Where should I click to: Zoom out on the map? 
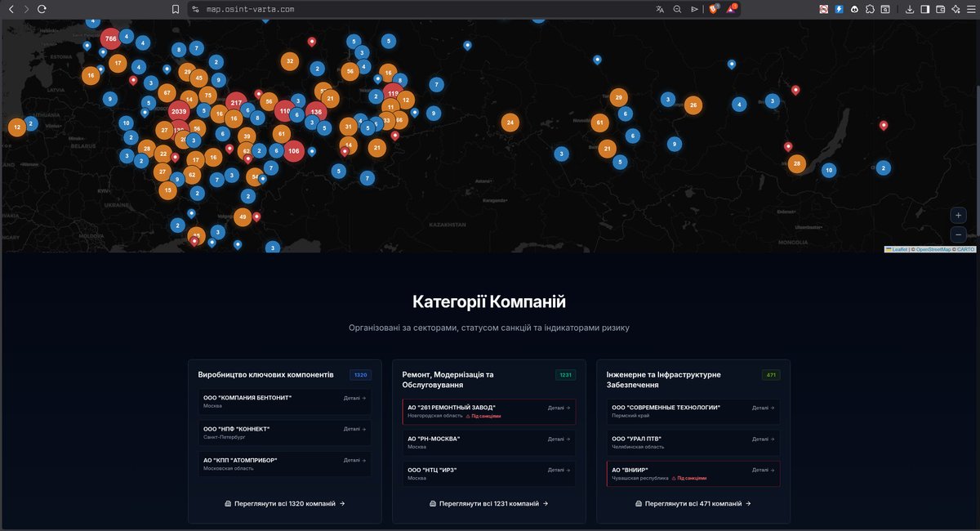click(959, 234)
